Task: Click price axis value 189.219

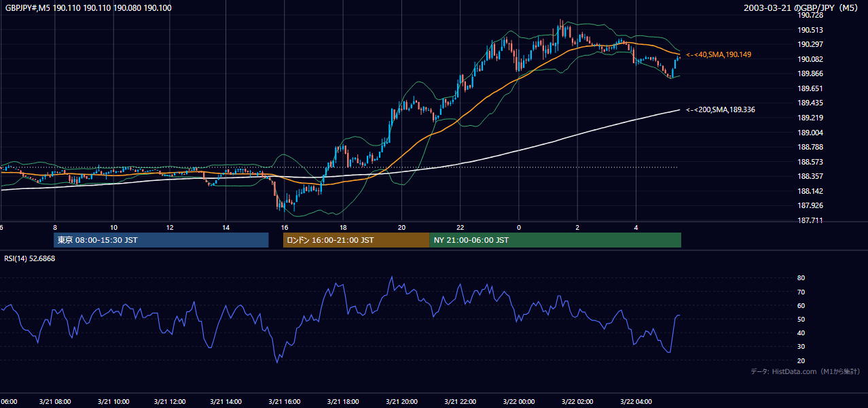Action: tap(810, 118)
